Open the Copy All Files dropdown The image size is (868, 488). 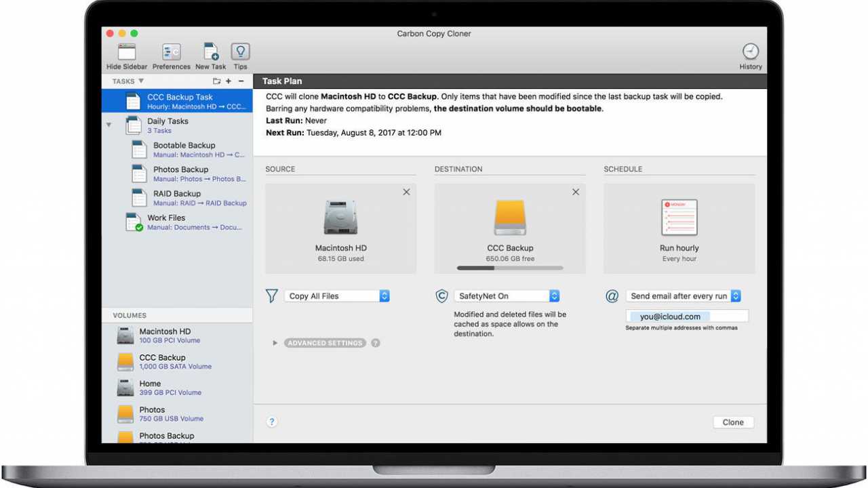[x=337, y=296]
